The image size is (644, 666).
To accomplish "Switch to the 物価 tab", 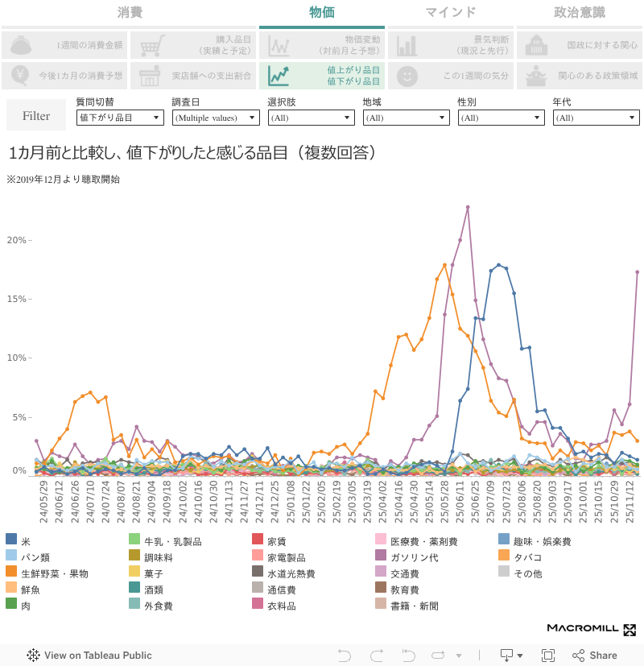I will coord(322,12).
